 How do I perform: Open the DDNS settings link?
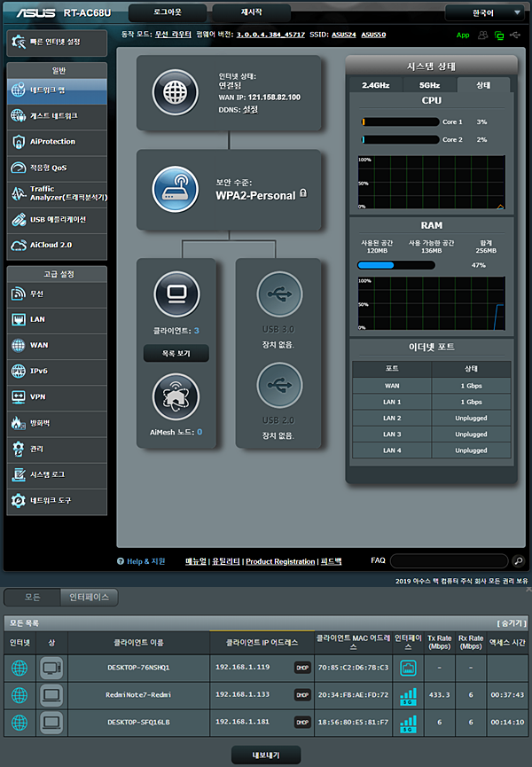250,110
